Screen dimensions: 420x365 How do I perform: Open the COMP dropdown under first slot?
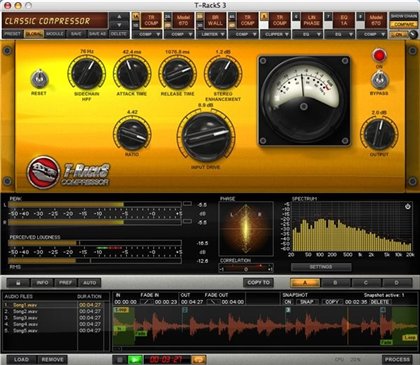(x=148, y=34)
